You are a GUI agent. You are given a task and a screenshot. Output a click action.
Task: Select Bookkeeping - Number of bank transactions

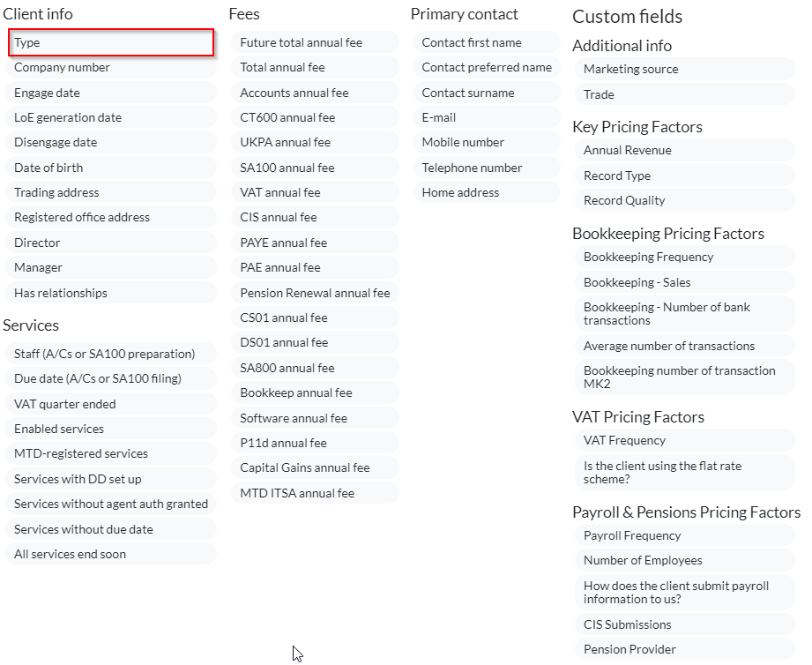coord(685,314)
